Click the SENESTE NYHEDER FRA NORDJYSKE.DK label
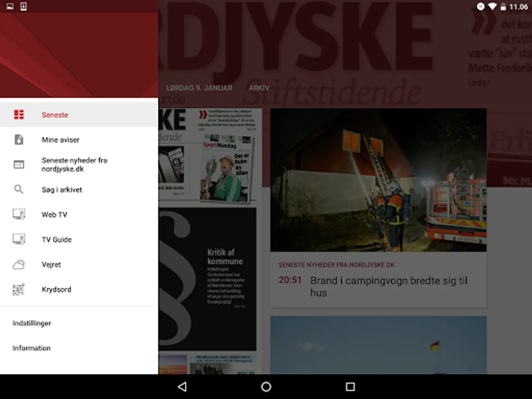This screenshot has width=532, height=399. click(x=336, y=265)
